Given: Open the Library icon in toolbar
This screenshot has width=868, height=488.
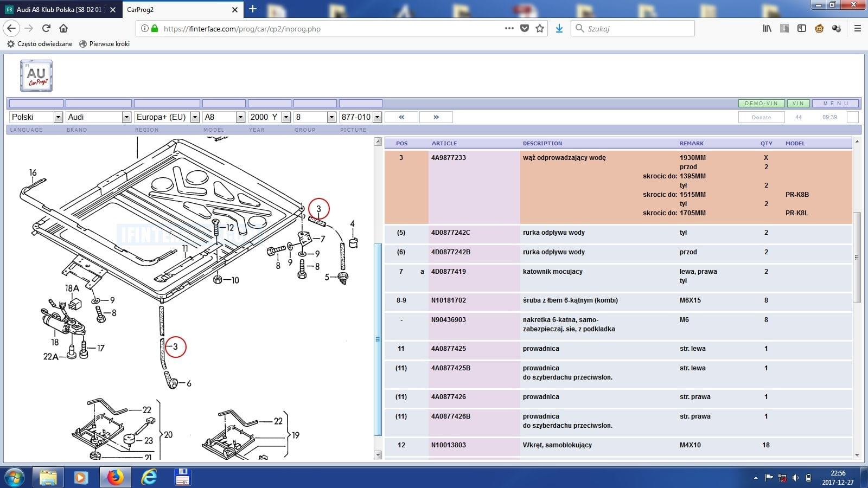Looking at the screenshot, I should pyautogui.click(x=767, y=28).
